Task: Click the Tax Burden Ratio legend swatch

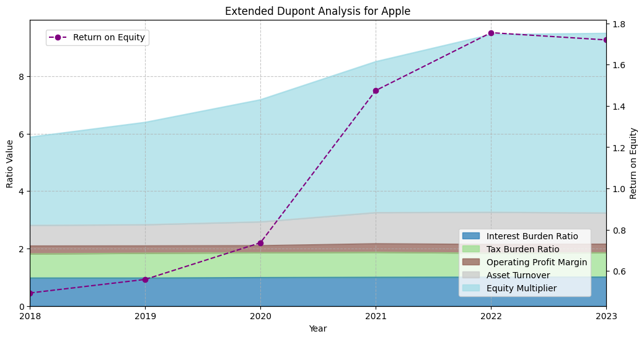Action: (x=472, y=249)
